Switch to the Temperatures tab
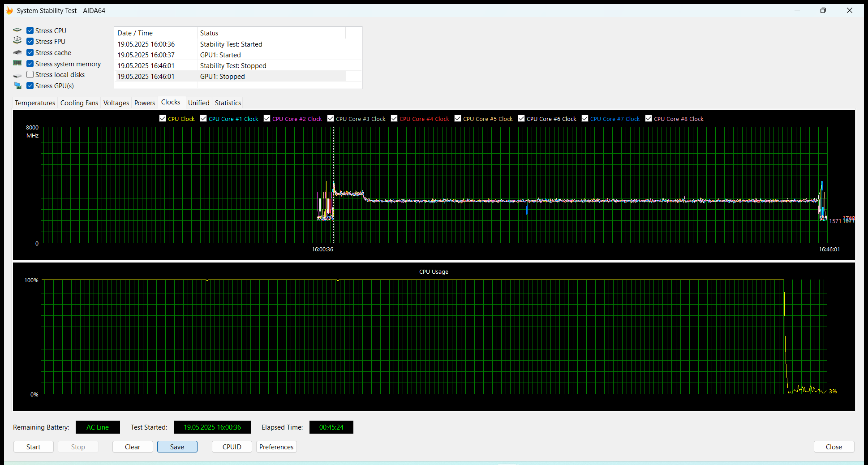868x465 pixels. (35, 103)
